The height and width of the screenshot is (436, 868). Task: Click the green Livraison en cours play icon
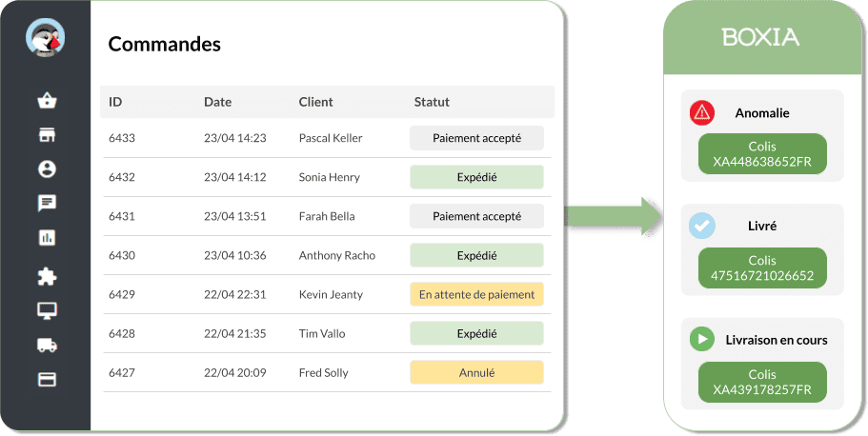702,339
